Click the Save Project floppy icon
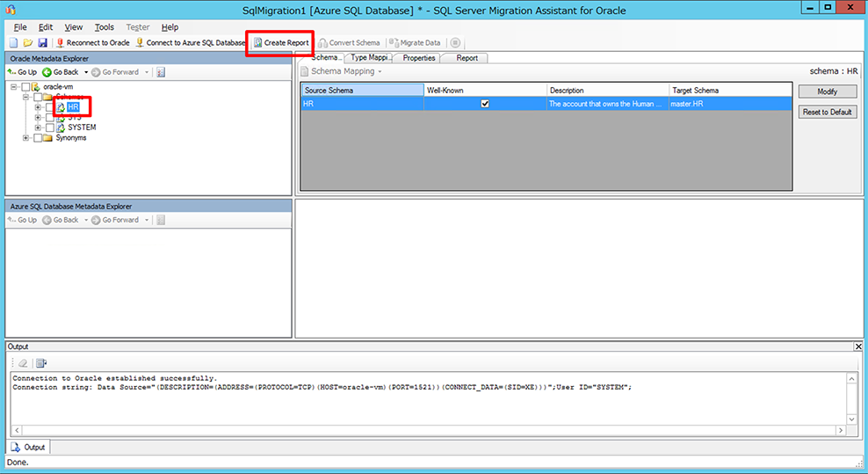The image size is (868, 474). click(42, 43)
